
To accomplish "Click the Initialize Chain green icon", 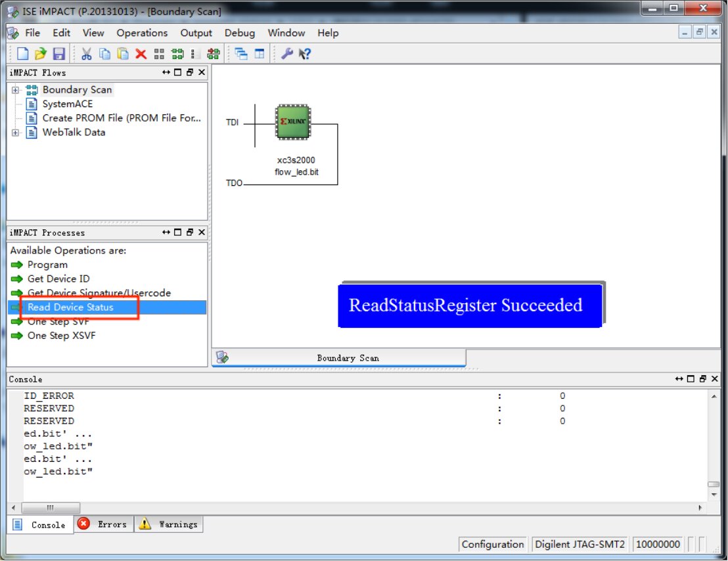I will 177,54.
